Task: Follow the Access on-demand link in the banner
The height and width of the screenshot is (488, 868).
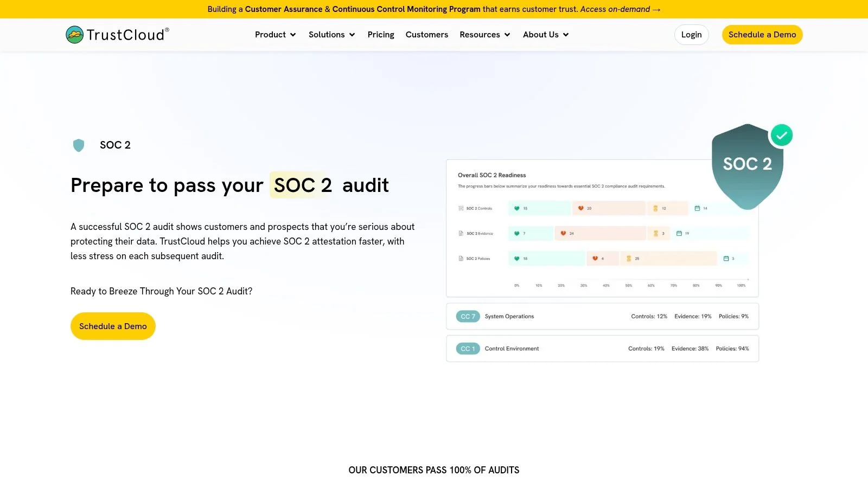Action: coord(620,9)
